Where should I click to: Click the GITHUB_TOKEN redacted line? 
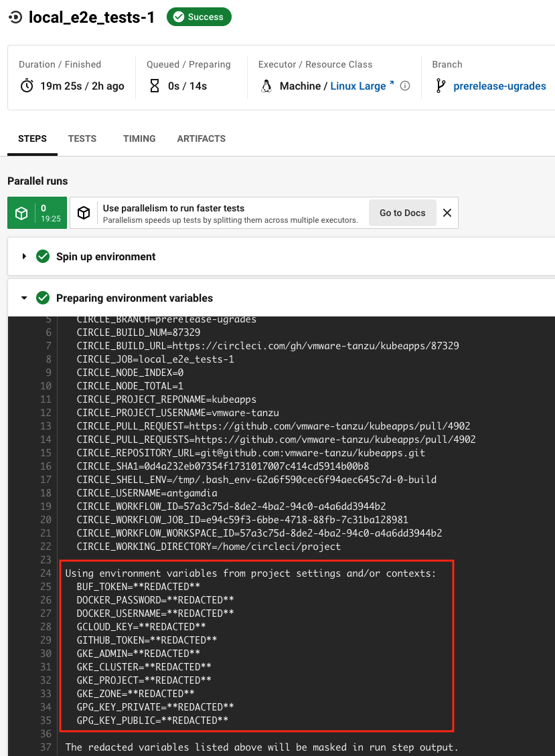(147, 640)
